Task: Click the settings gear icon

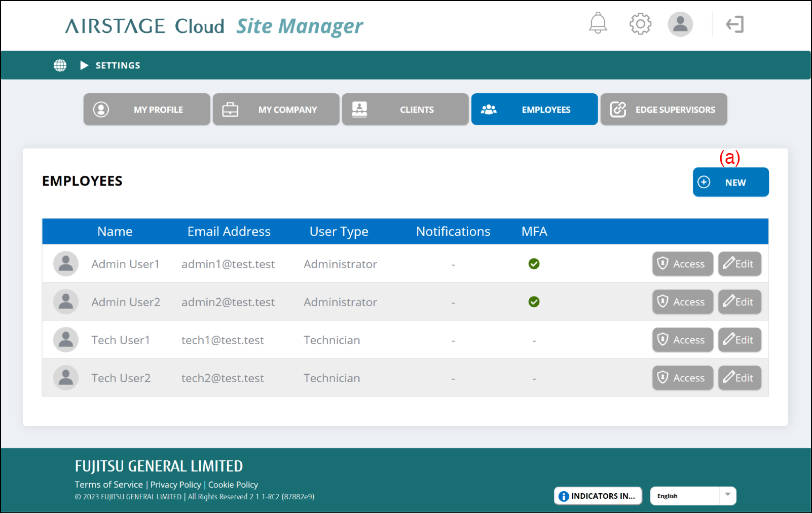Action: click(640, 24)
